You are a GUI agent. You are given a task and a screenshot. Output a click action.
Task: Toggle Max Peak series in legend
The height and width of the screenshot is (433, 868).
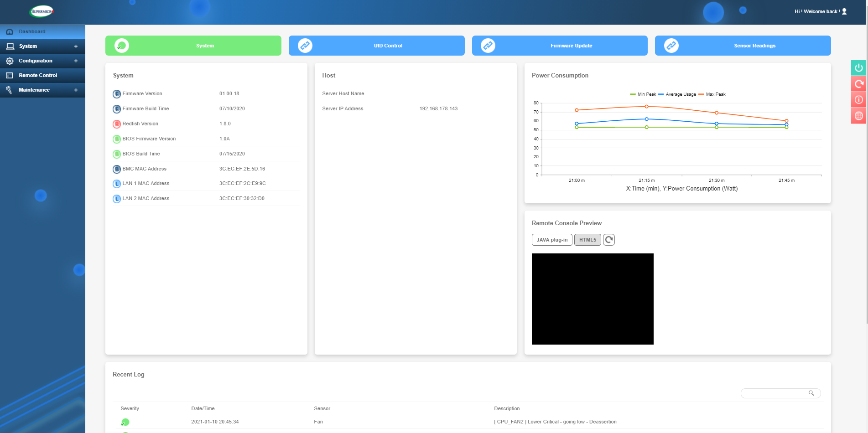click(x=712, y=94)
